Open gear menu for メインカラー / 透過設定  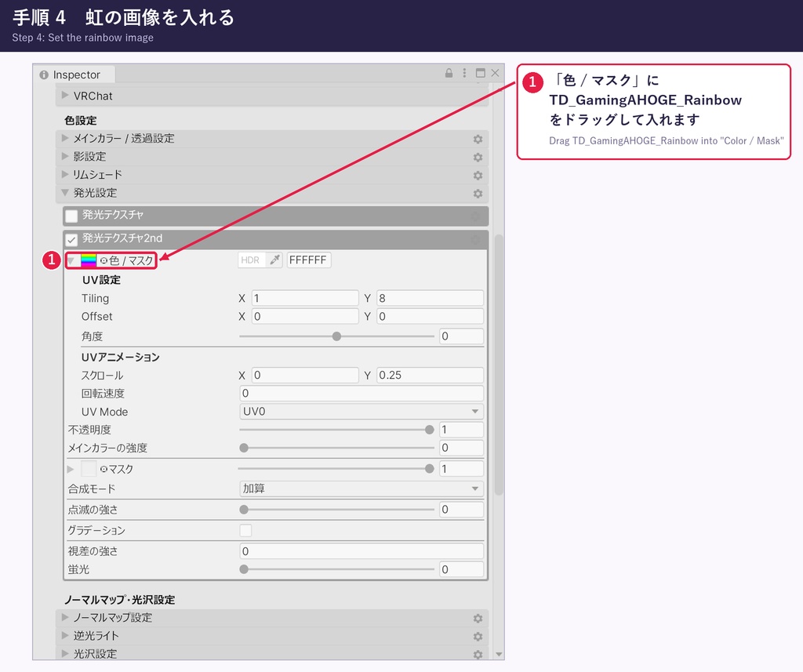click(478, 140)
